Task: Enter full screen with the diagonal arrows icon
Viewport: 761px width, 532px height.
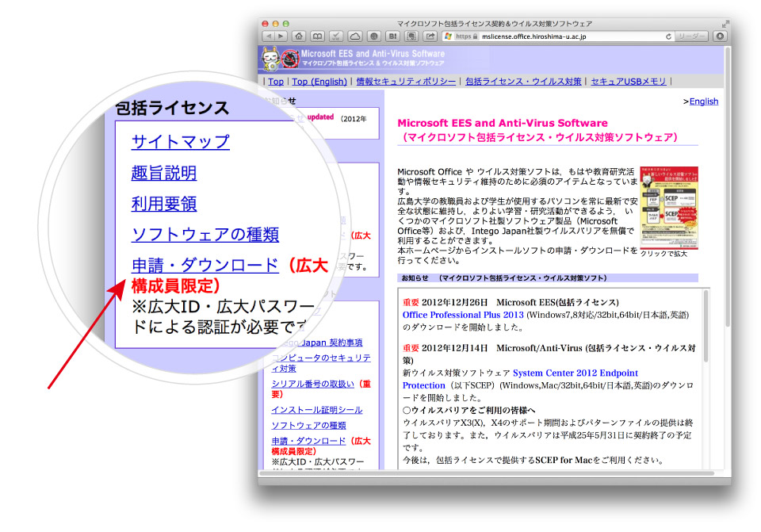Action: click(x=725, y=24)
